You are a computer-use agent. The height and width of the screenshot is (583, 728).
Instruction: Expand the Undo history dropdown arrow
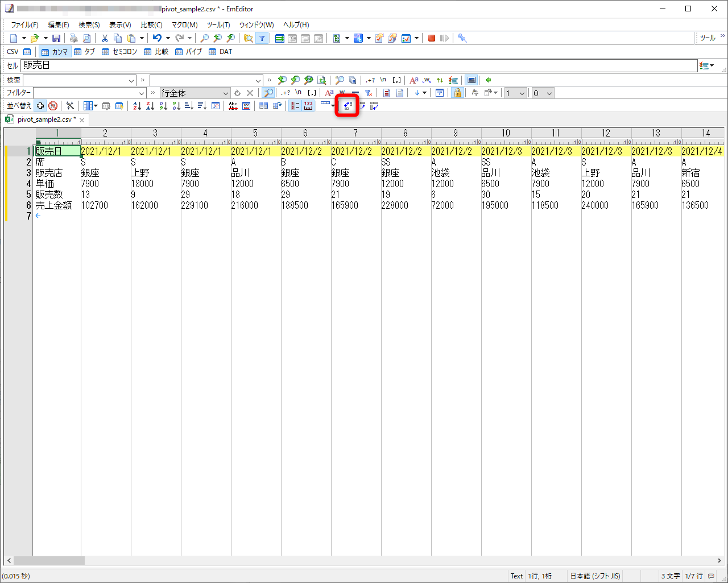(168, 38)
